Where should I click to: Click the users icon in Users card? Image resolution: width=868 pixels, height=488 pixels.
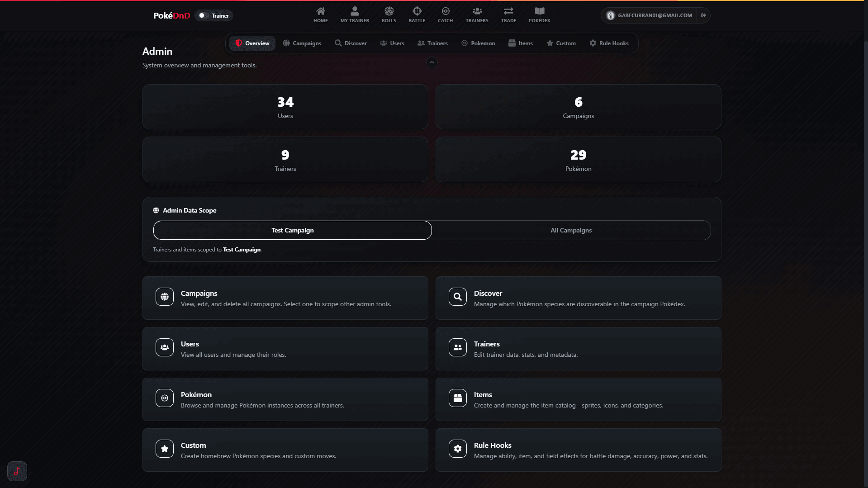165,347
